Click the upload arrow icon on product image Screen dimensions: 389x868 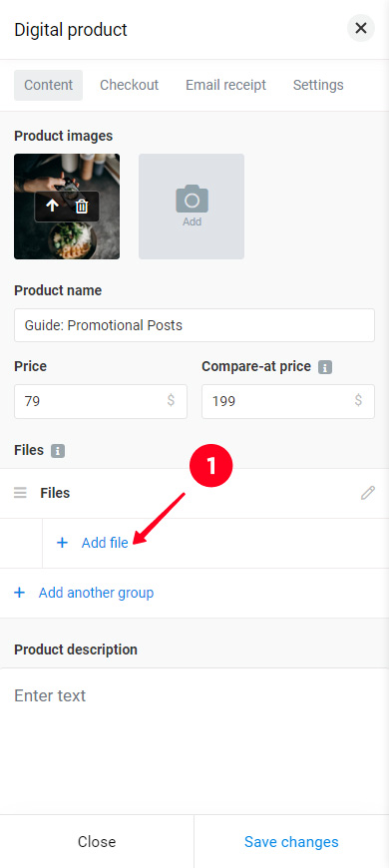click(52, 207)
